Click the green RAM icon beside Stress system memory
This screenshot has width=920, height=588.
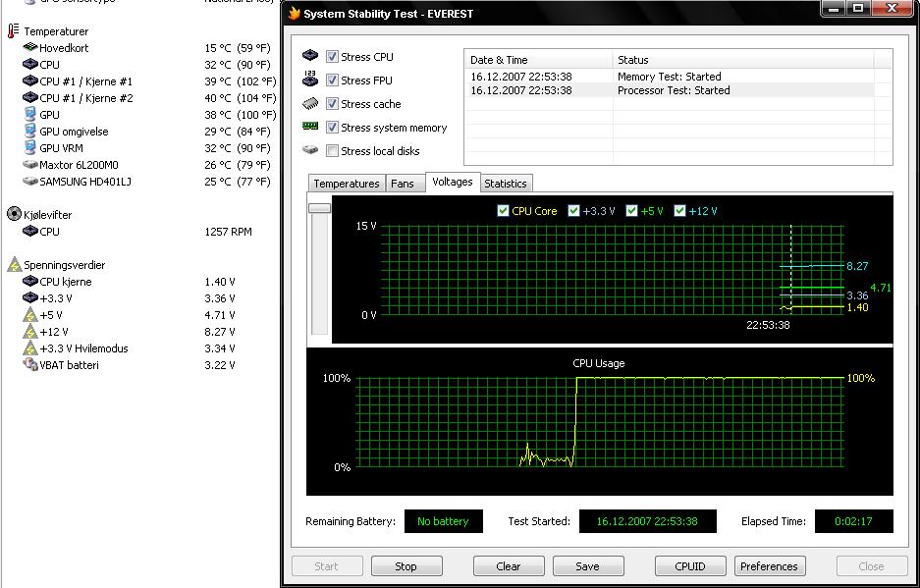tap(310, 126)
